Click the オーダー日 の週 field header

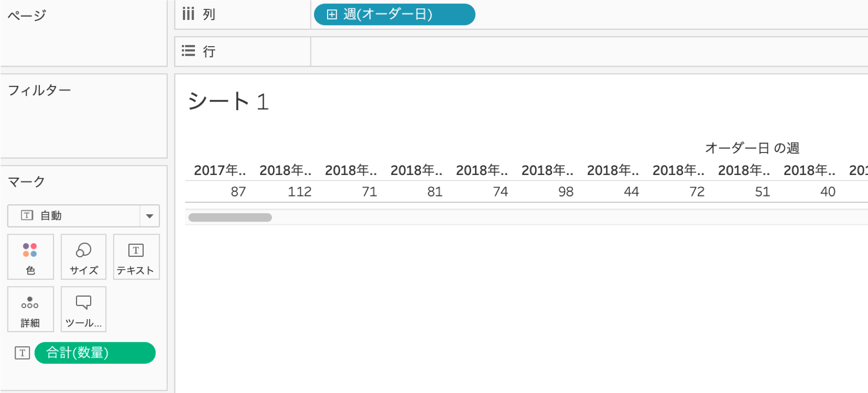tap(752, 148)
